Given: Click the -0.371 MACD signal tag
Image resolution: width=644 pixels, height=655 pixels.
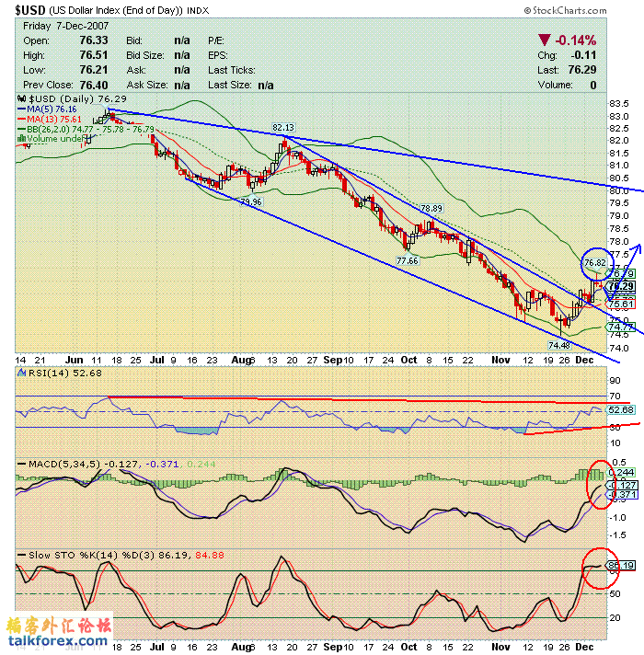Looking at the screenshot, I should 621,495.
